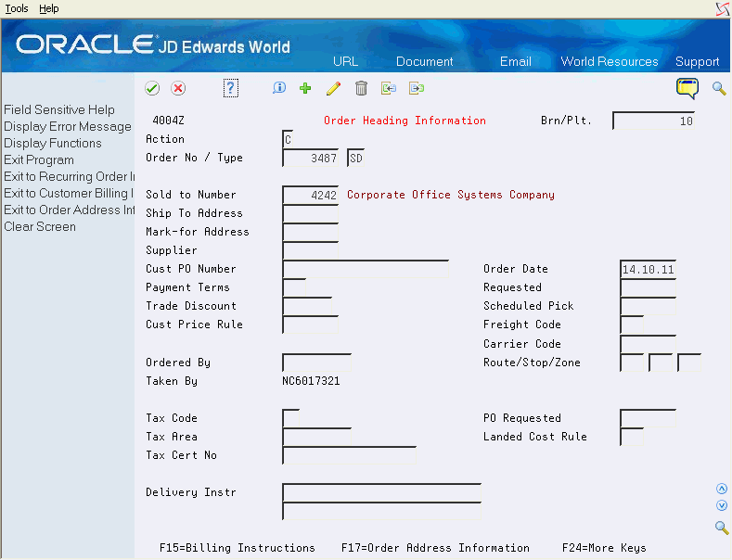Click the Route field of Route/Stop/Zone

pyautogui.click(x=632, y=363)
